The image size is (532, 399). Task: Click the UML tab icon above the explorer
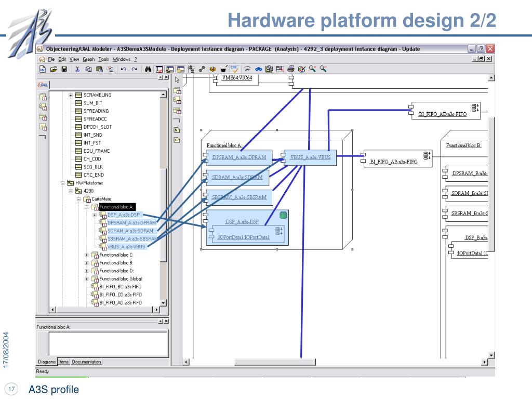[44, 85]
